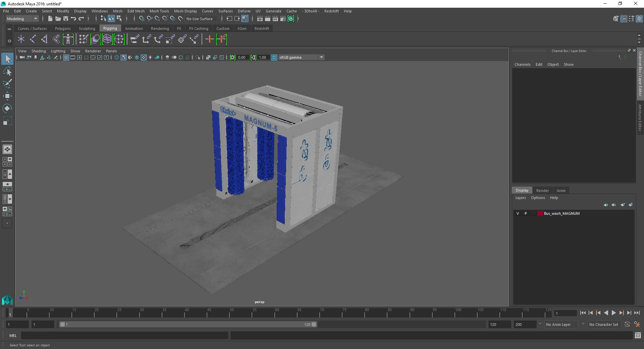Switch to the Polygons shelf tab
The image size is (644, 349).
pyautogui.click(x=63, y=29)
